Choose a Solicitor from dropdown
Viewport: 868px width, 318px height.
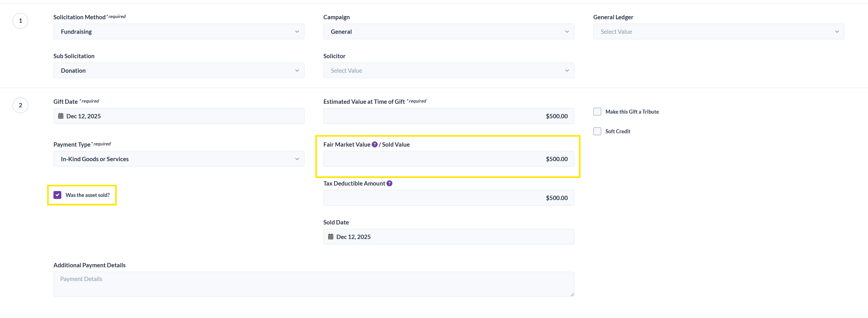[448, 71]
